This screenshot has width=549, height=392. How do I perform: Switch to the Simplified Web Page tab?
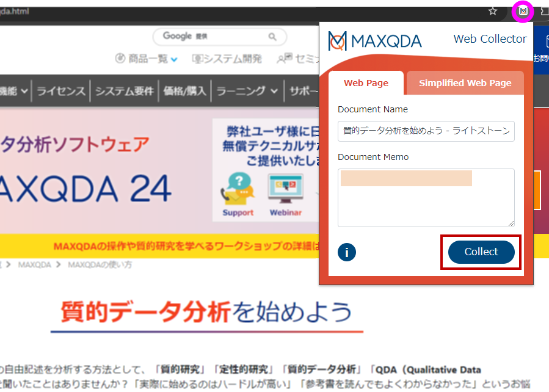click(465, 83)
